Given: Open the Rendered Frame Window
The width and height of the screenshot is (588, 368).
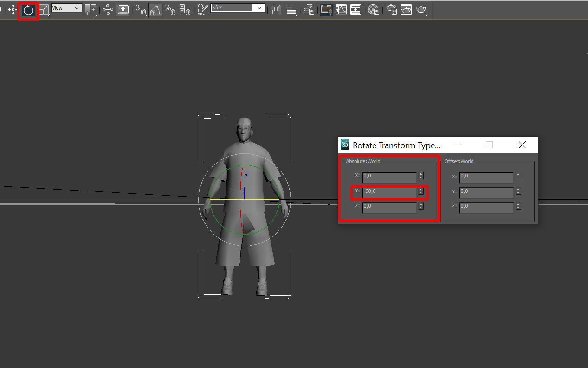Looking at the screenshot, I should [406, 9].
